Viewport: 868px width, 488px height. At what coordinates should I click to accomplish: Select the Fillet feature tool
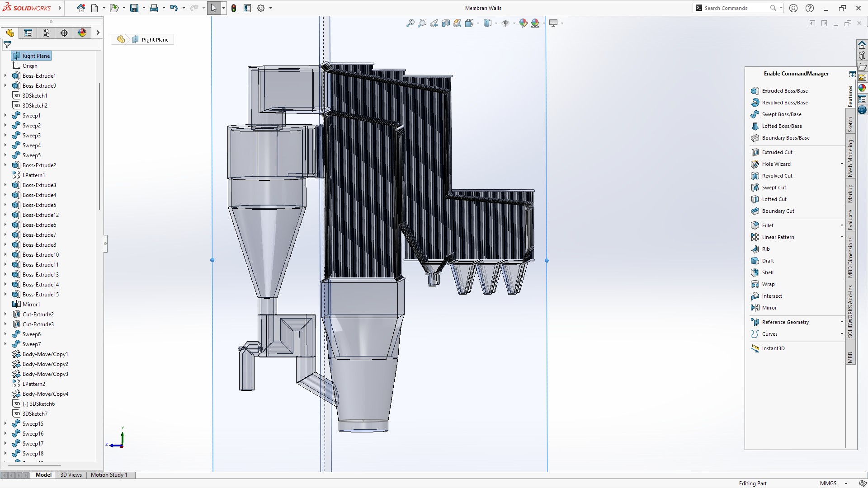pos(767,225)
